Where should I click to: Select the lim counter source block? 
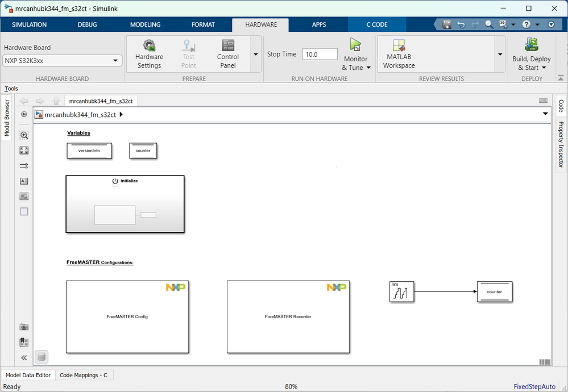point(402,292)
